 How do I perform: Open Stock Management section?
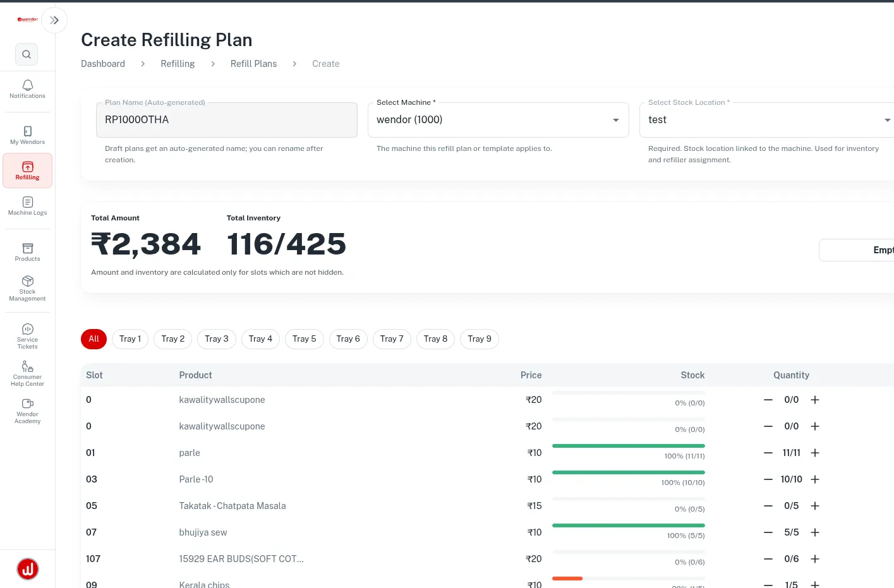(27, 288)
